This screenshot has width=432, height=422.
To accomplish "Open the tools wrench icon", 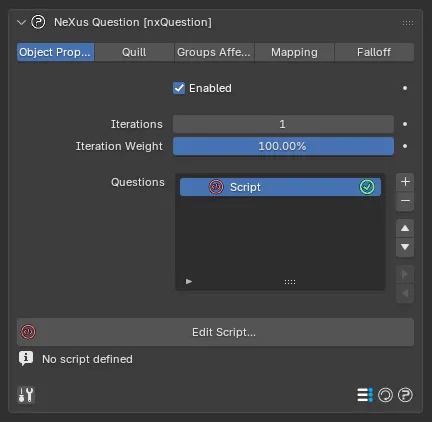I will click(x=26, y=395).
